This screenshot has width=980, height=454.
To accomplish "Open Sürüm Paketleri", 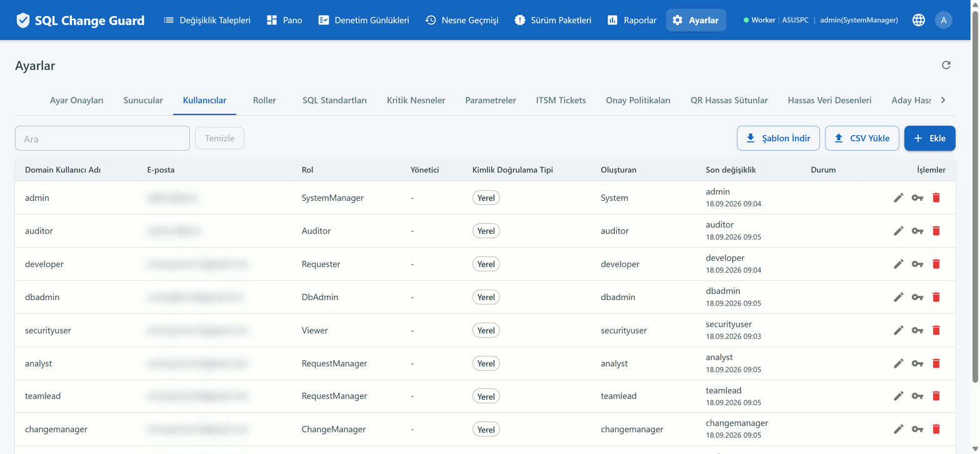I will point(553,20).
